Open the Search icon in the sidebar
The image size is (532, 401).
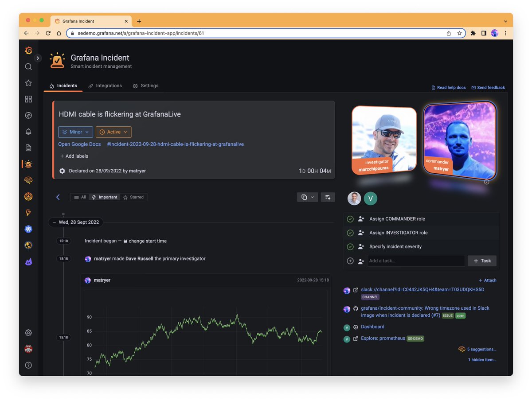(28, 66)
